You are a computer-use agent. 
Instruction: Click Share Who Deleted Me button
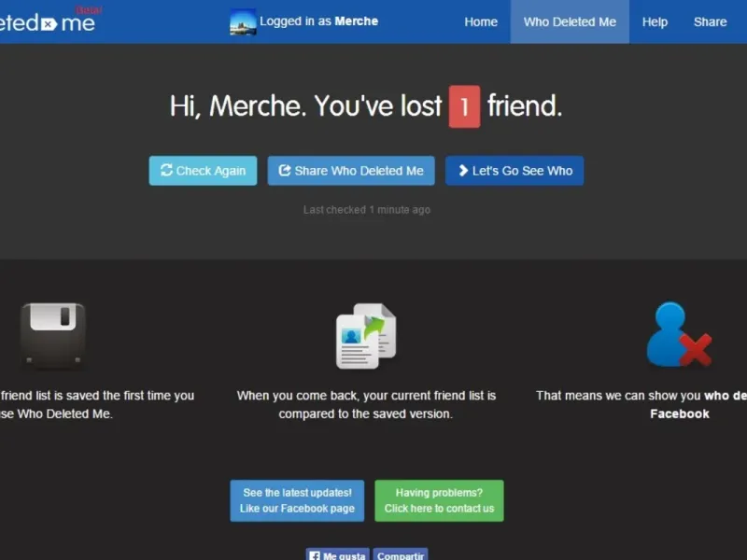point(351,171)
